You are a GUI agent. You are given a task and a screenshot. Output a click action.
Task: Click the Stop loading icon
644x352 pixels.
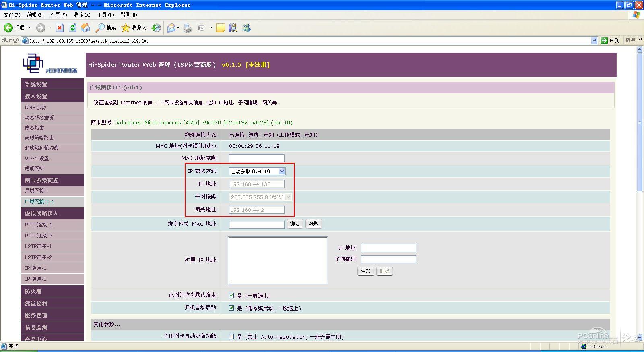pyautogui.click(x=60, y=27)
